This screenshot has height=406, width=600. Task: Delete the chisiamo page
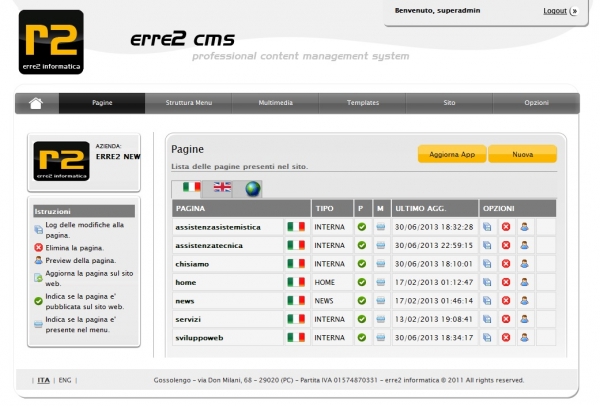[x=506, y=264]
